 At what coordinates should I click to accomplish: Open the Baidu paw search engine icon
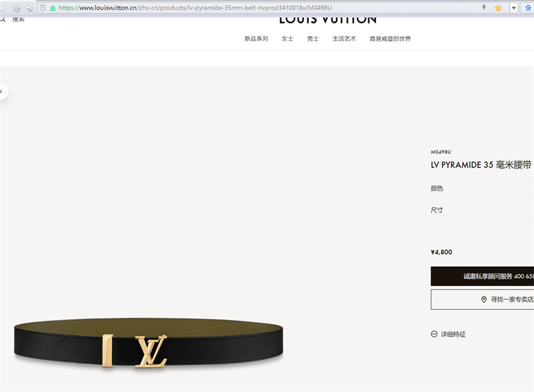pos(529,8)
